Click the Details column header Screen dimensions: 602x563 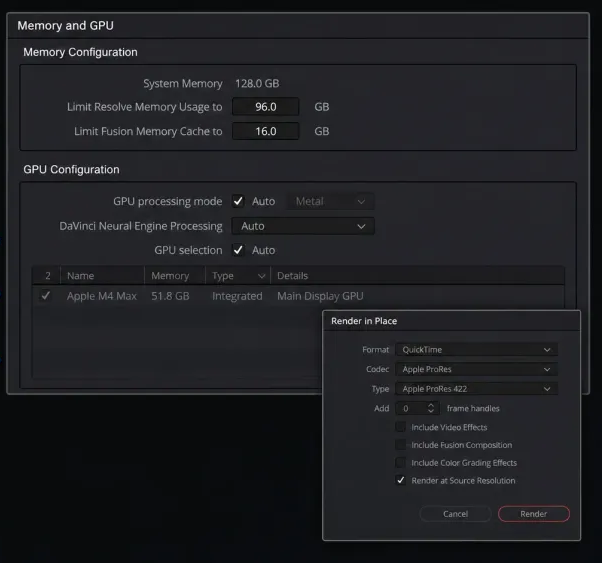[417, 276]
